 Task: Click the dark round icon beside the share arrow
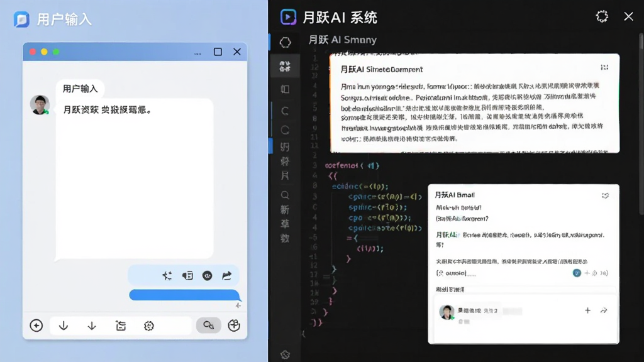pyautogui.click(x=208, y=276)
